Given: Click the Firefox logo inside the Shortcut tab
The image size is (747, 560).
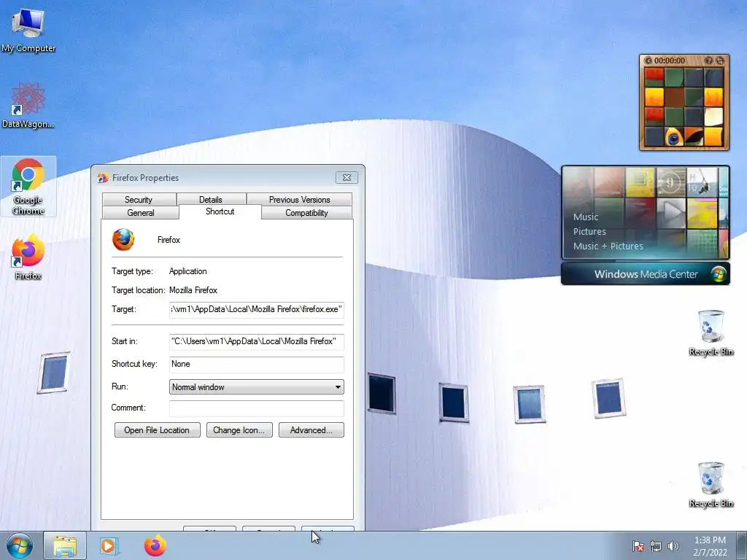Looking at the screenshot, I should (x=123, y=239).
